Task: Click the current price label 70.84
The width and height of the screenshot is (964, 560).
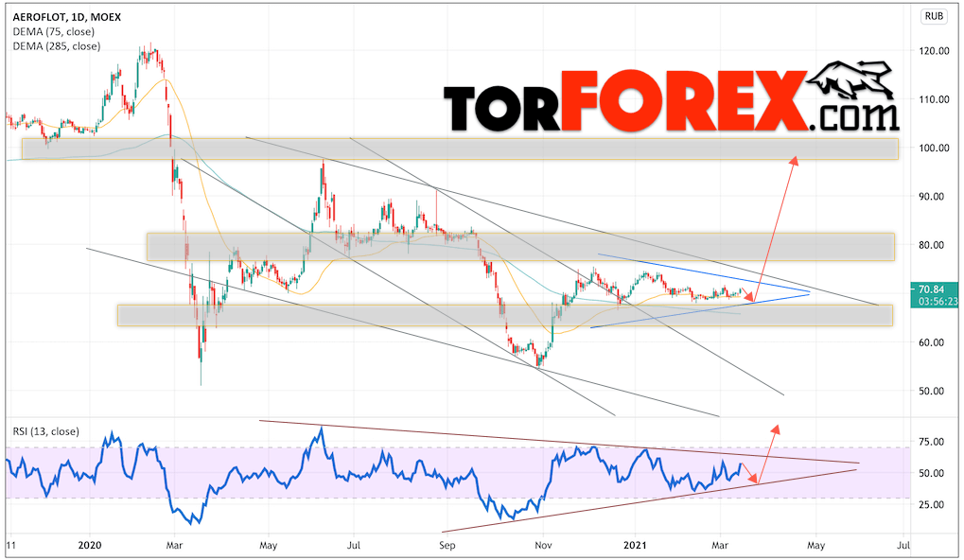Action: coord(933,289)
